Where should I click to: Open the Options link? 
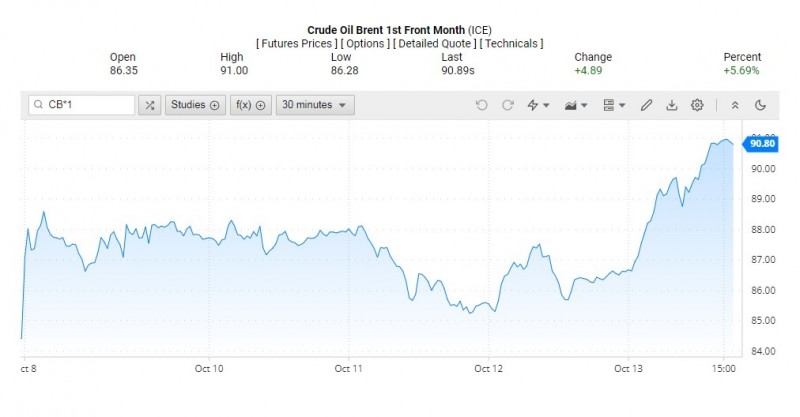pos(366,44)
